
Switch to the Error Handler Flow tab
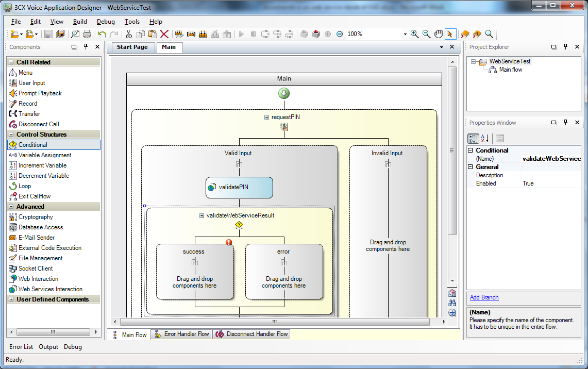pyautogui.click(x=182, y=334)
